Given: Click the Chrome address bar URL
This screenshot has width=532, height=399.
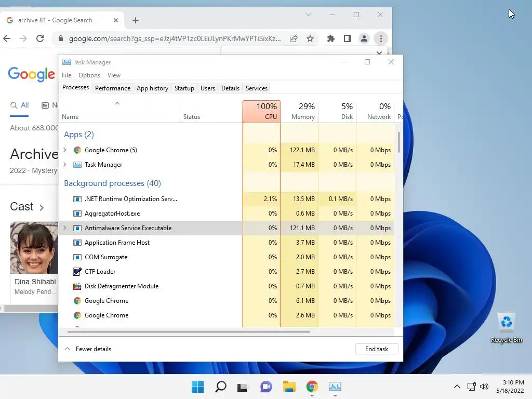Looking at the screenshot, I should coord(175,38).
